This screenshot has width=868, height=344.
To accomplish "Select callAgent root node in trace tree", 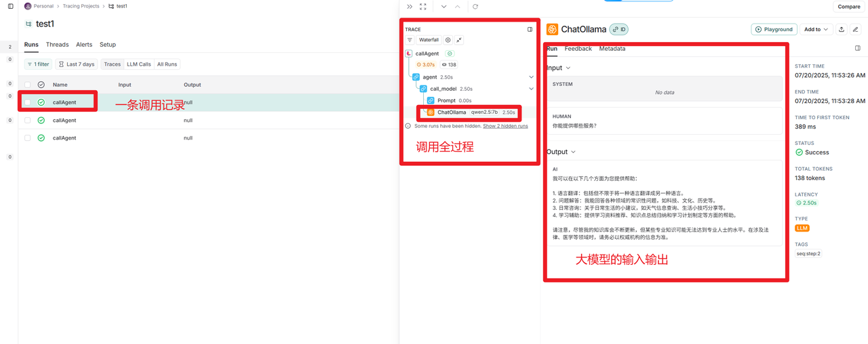I will coord(427,53).
